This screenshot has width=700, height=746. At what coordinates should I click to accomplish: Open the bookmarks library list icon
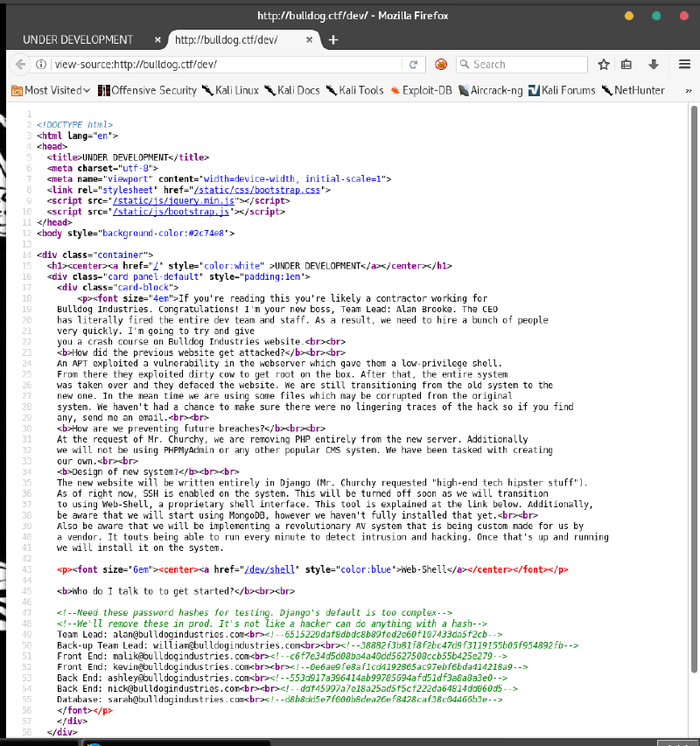(x=626, y=64)
